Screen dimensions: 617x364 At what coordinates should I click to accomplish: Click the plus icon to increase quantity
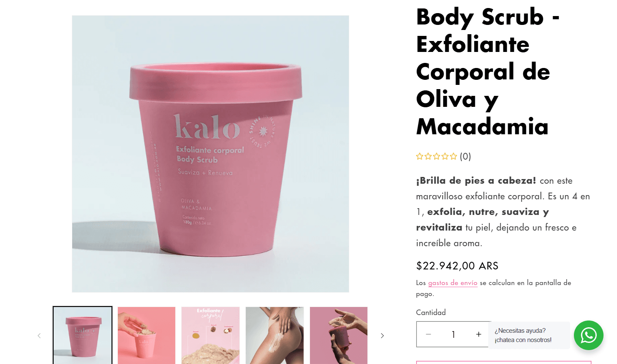(x=478, y=334)
